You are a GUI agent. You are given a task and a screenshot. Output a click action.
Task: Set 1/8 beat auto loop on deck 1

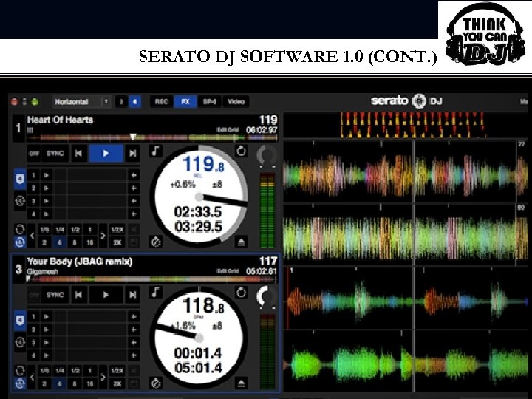tap(44, 230)
